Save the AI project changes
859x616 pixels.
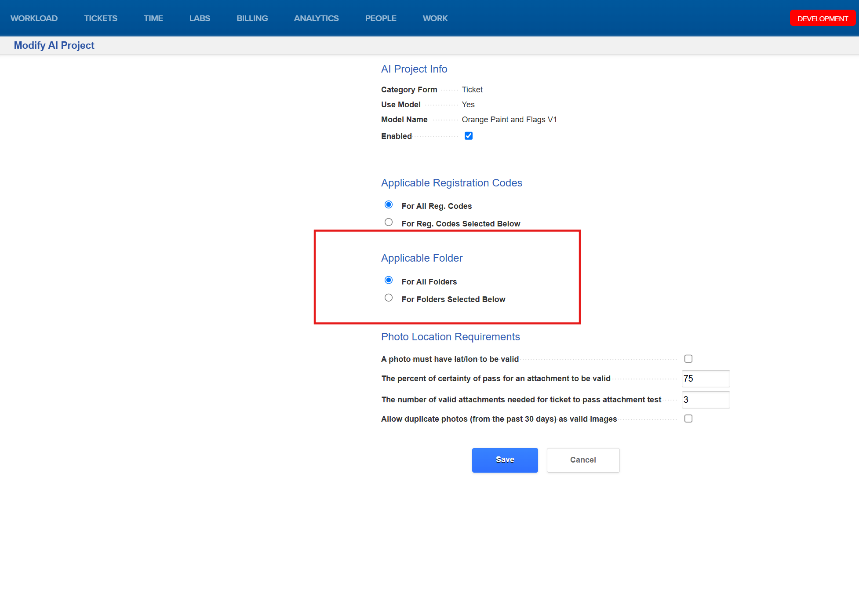(x=505, y=460)
